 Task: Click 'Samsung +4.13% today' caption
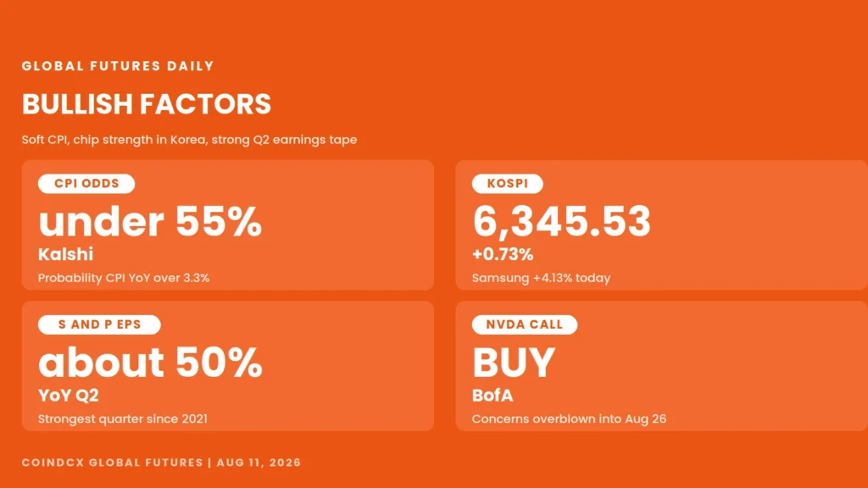541,278
